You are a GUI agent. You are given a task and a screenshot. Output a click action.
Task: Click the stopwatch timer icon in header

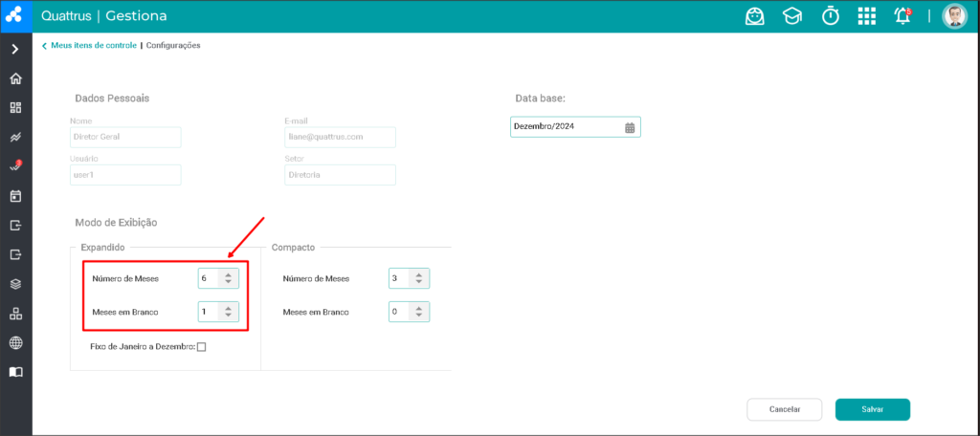830,16
